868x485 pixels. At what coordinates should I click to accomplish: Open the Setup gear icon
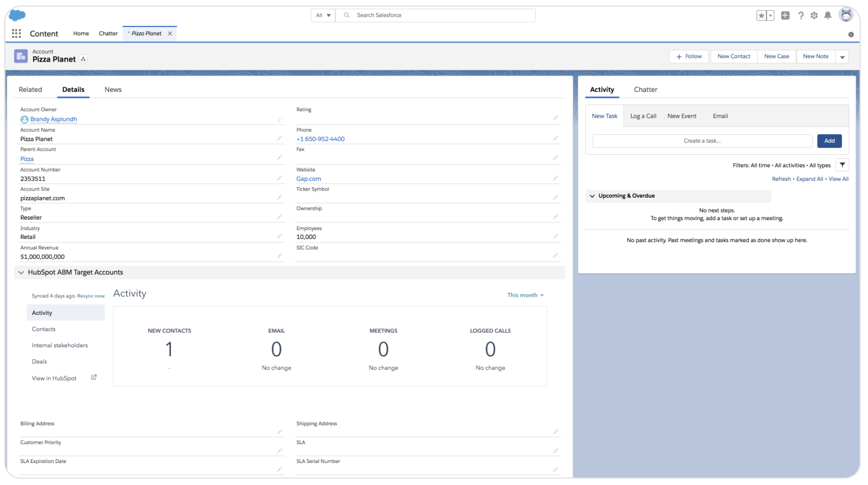click(x=814, y=15)
